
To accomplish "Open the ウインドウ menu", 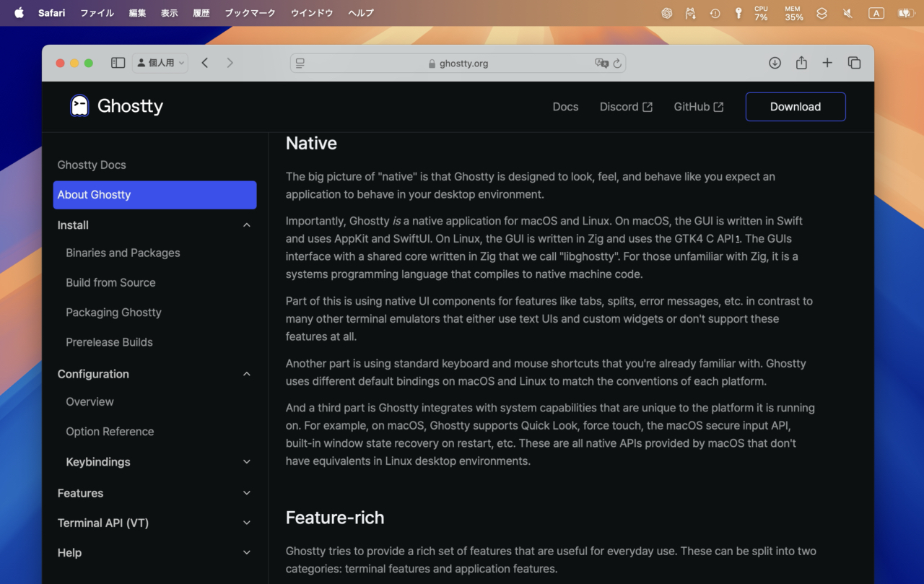I will coord(312,13).
